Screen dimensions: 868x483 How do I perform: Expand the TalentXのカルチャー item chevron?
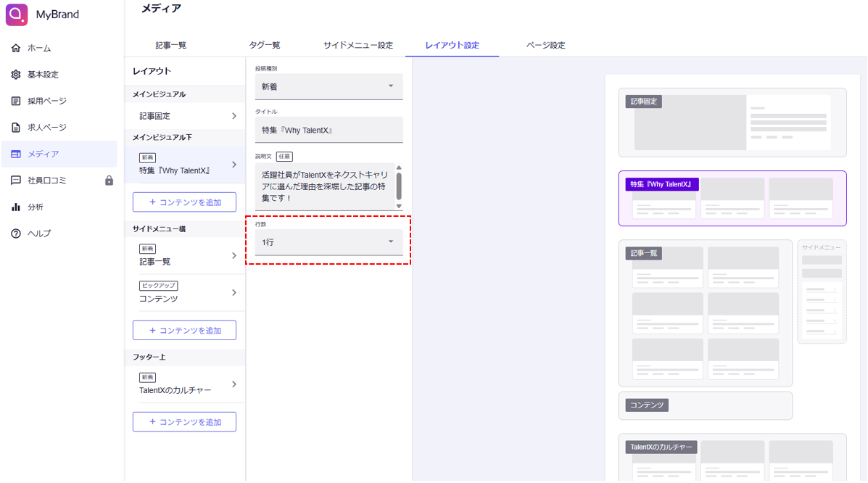(233, 384)
